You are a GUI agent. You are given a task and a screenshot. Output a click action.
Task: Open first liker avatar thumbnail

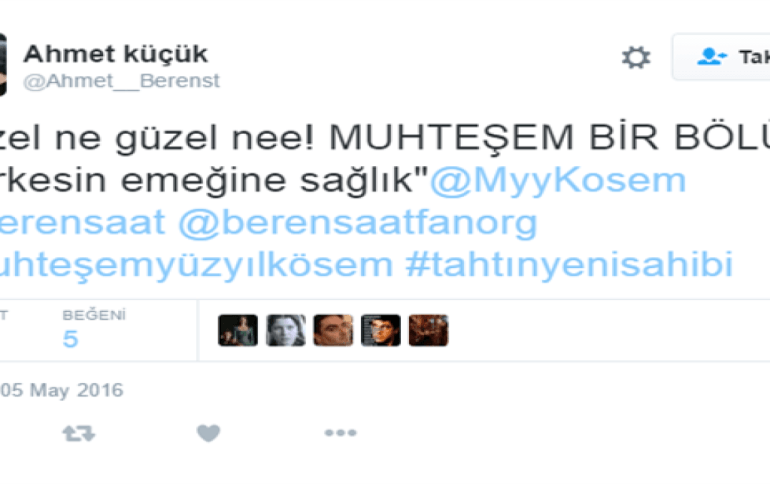(x=238, y=330)
